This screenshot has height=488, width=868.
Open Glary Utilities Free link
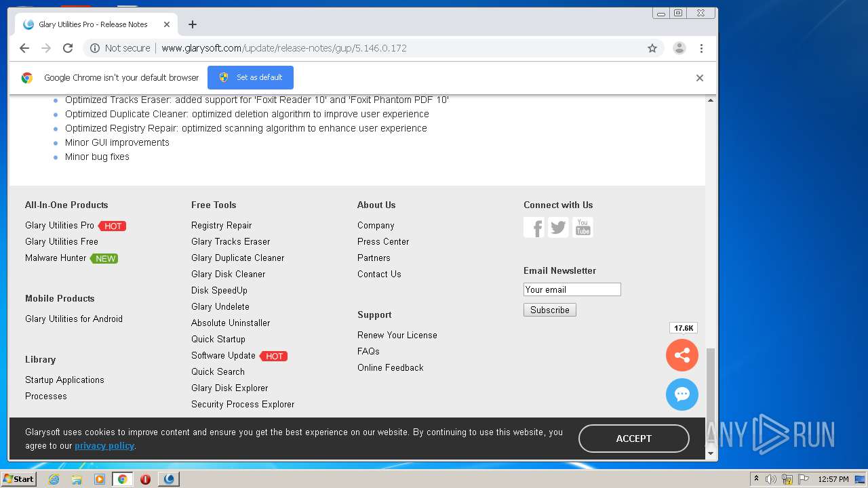pos(62,241)
